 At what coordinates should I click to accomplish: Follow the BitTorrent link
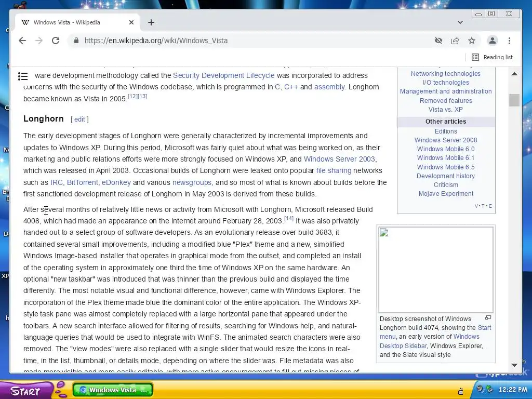tap(83, 182)
